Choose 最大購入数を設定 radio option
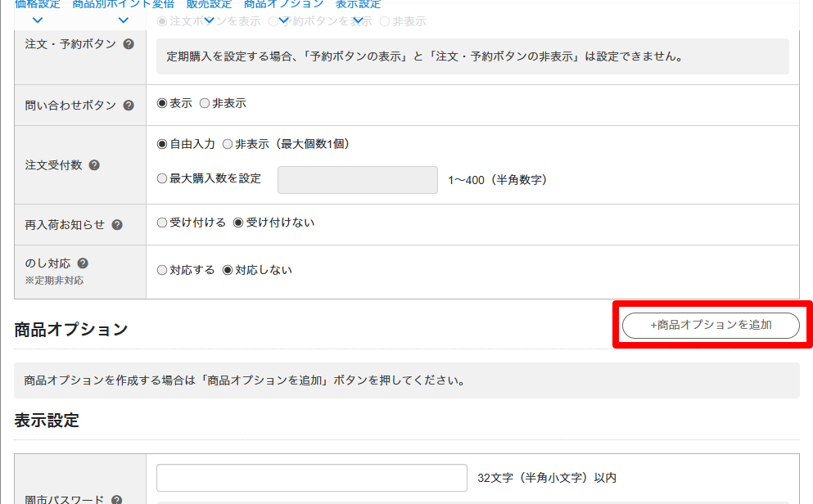 click(161, 178)
